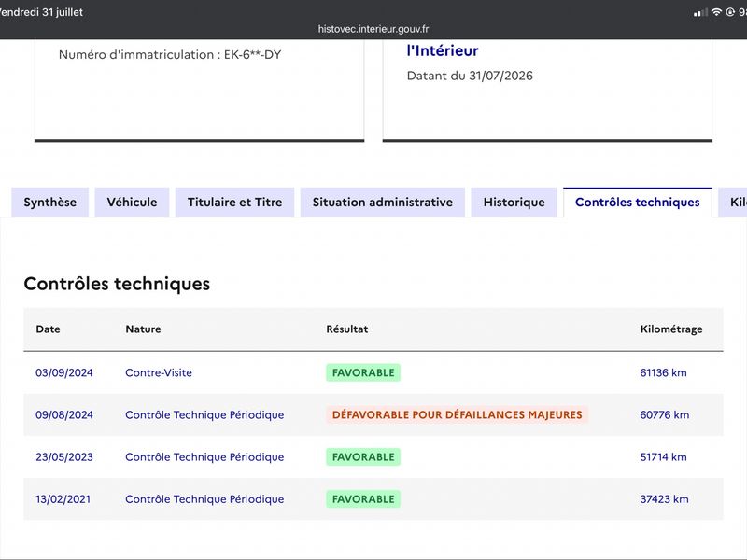Click Contrôle Technique Périodique in the 13/02/2021 row
Image resolution: width=747 pixels, height=560 pixels.
pyautogui.click(x=204, y=499)
